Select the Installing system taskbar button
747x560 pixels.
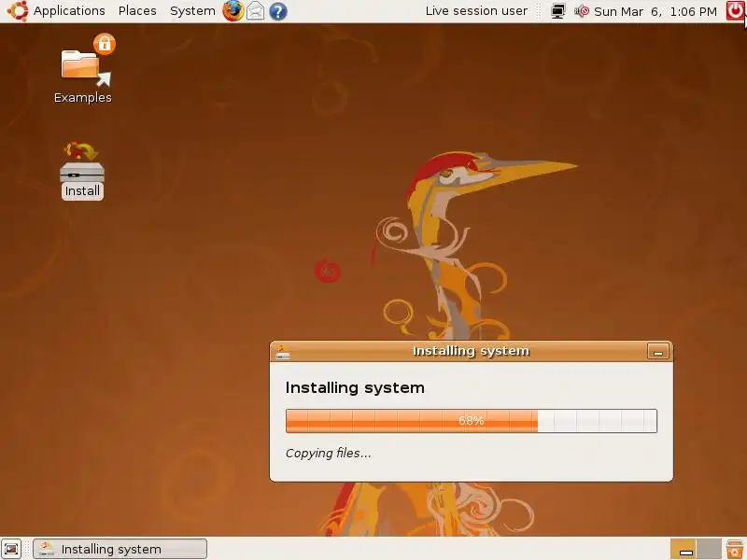[120, 549]
